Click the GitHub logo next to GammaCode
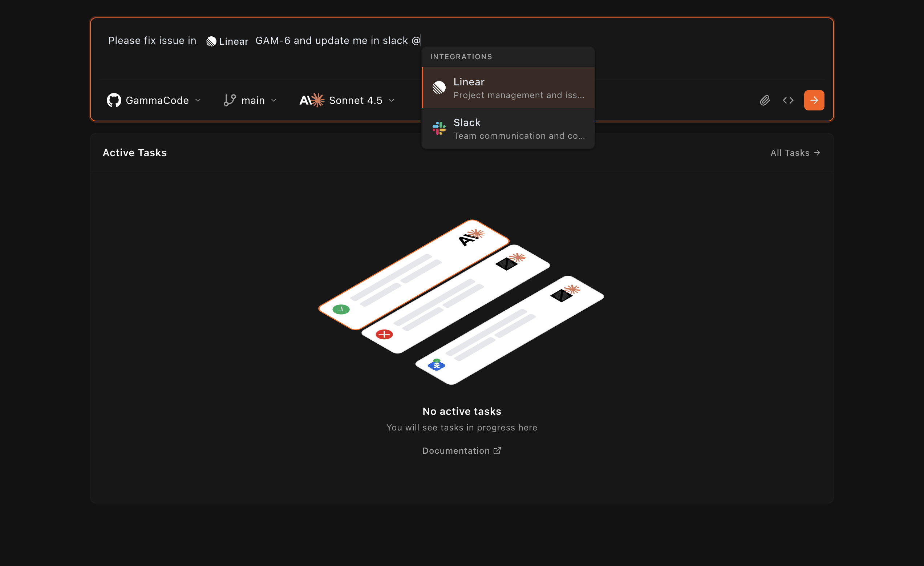The image size is (924, 566). pos(114,100)
